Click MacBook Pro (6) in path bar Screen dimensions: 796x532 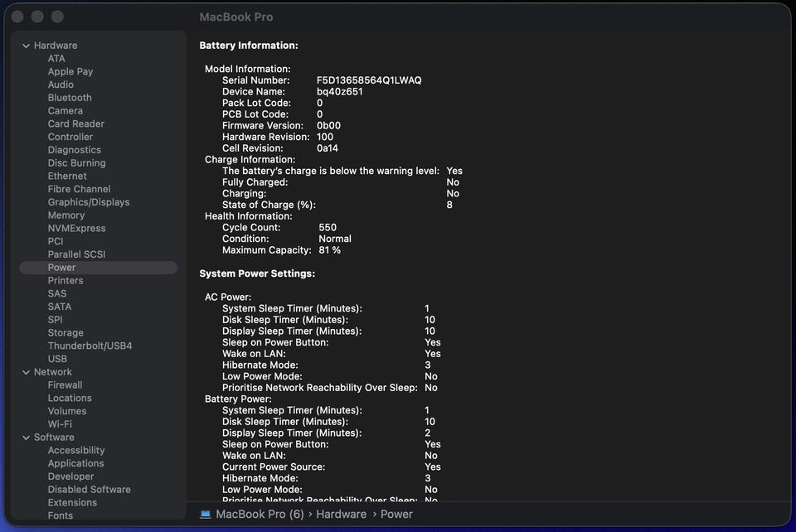(260, 515)
